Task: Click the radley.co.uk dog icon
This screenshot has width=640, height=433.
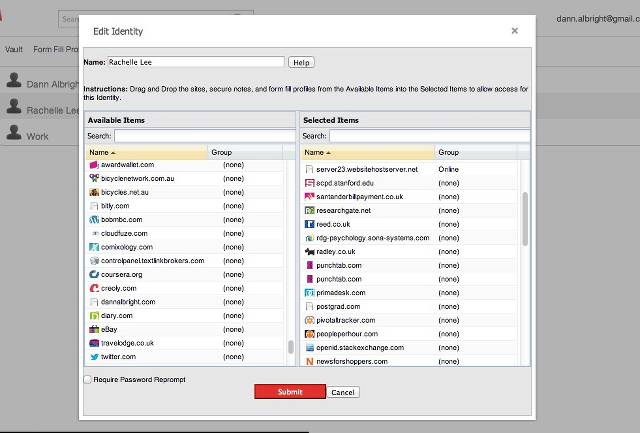Action: coord(309,252)
